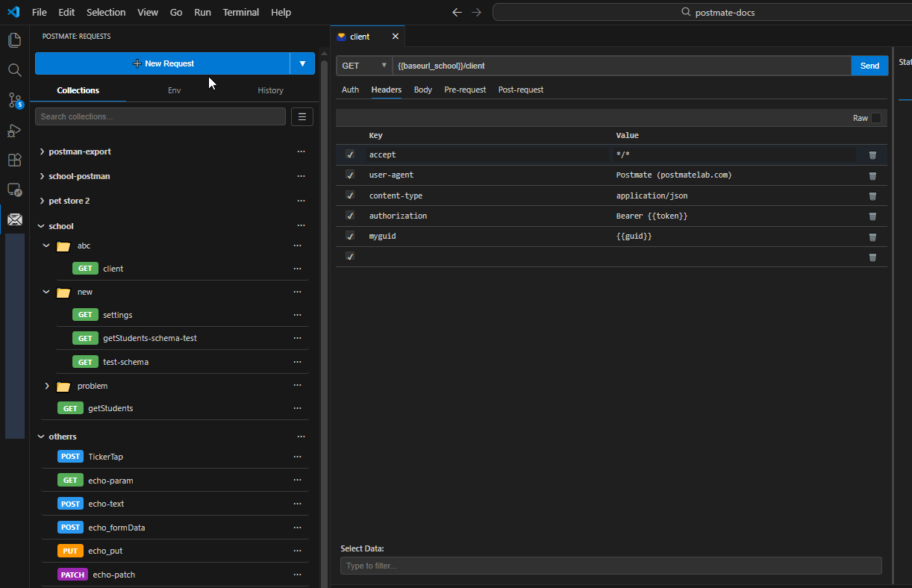Open the Postmate extension sidebar icon
The height and width of the screenshot is (588, 912).
[x=14, y=219]
